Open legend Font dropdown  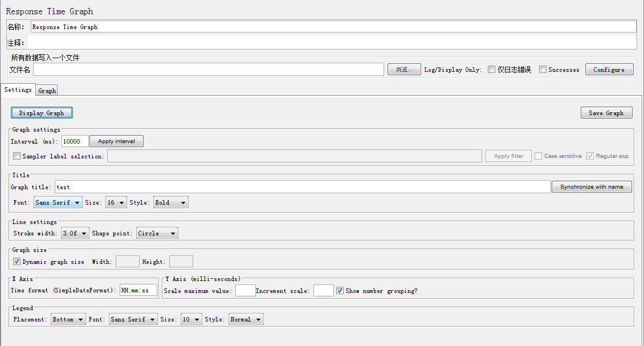(133, 319)
